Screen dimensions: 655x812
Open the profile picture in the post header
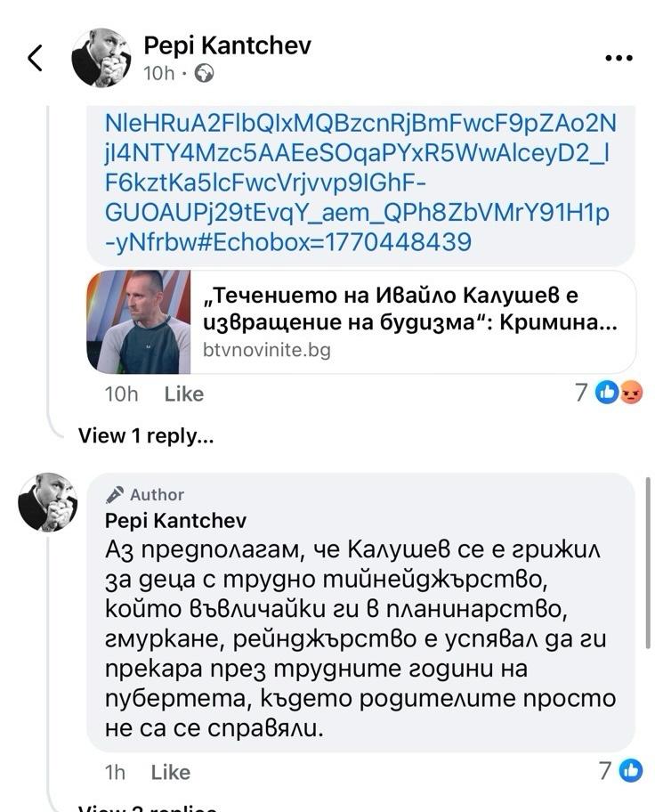click(x=101, y=58)
